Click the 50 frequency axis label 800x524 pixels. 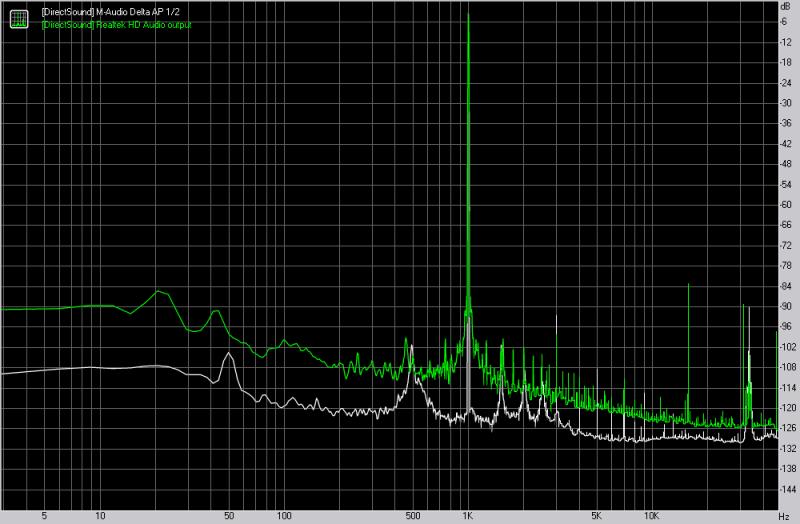point(228,516)
